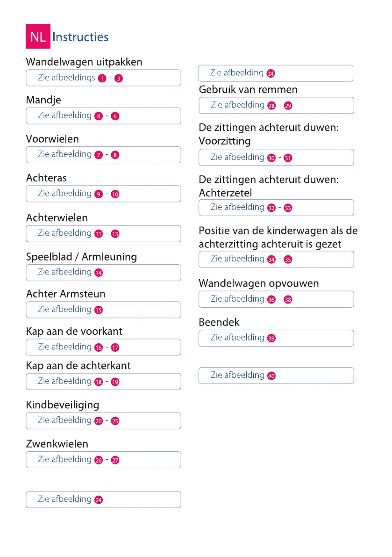Viewport: 392px width, 557px height.
Task: Click the Kap aan de voorkant heading
Action: pos(74,332)
